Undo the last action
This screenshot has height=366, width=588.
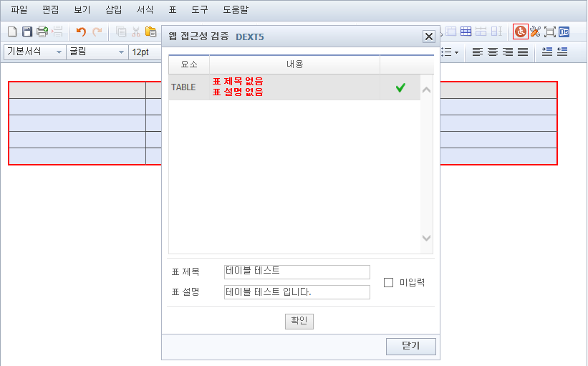point(81,32)
